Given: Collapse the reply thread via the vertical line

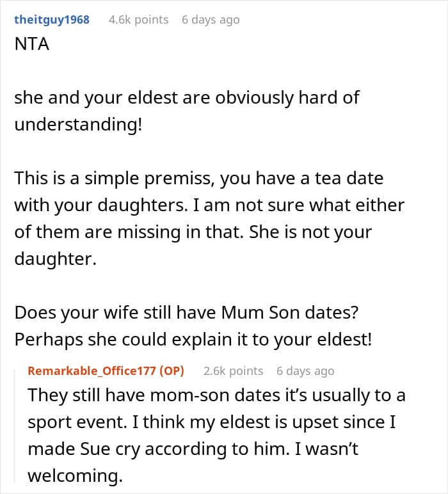Looking at the screenshot, I should (15, 426).
